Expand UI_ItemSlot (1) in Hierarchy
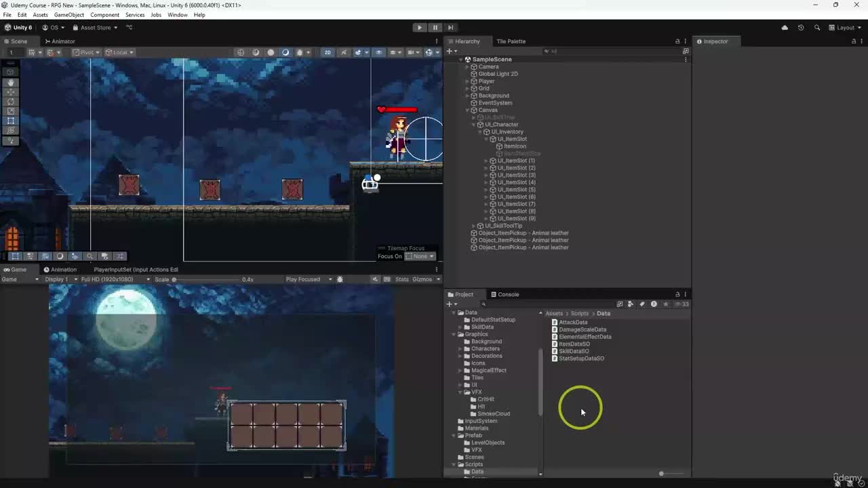868x488 pixels. point(487,161)
